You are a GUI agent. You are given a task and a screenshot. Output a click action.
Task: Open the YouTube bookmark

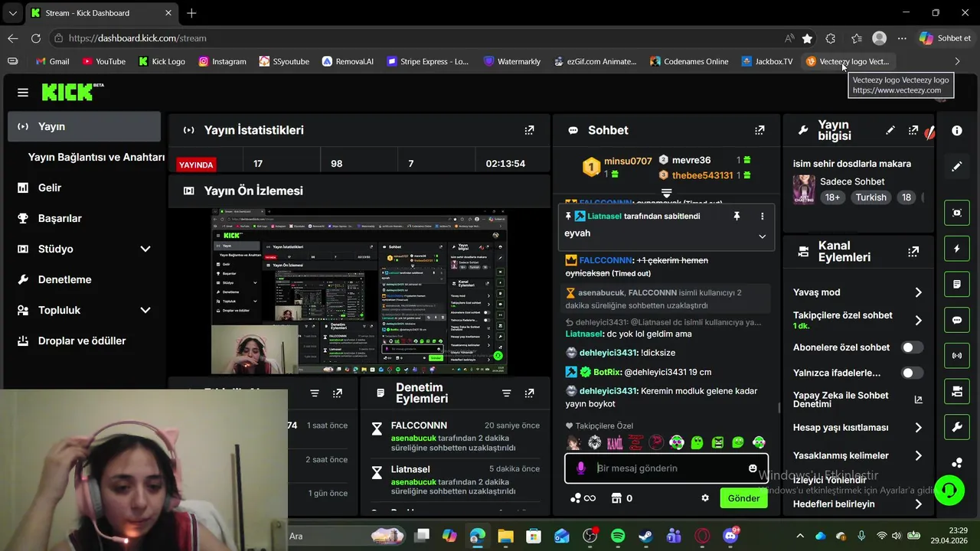point(103,61)
